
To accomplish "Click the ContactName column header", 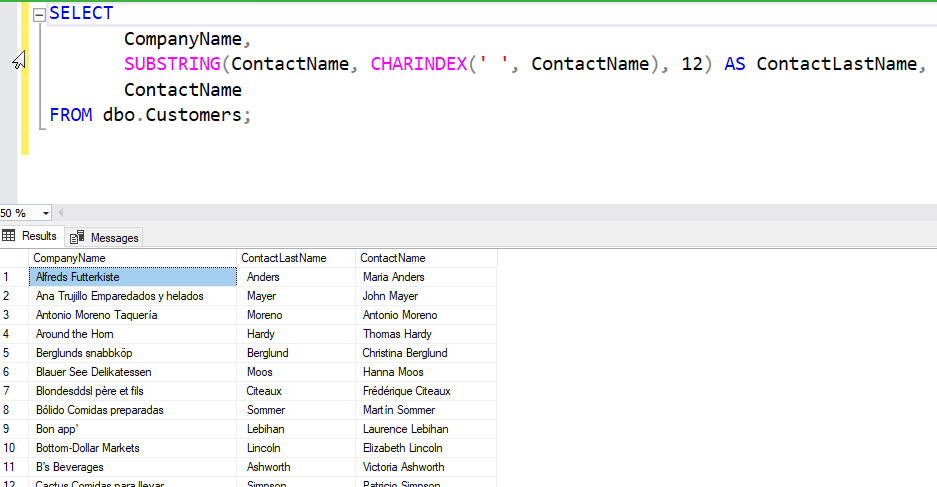I will [426, 258].
